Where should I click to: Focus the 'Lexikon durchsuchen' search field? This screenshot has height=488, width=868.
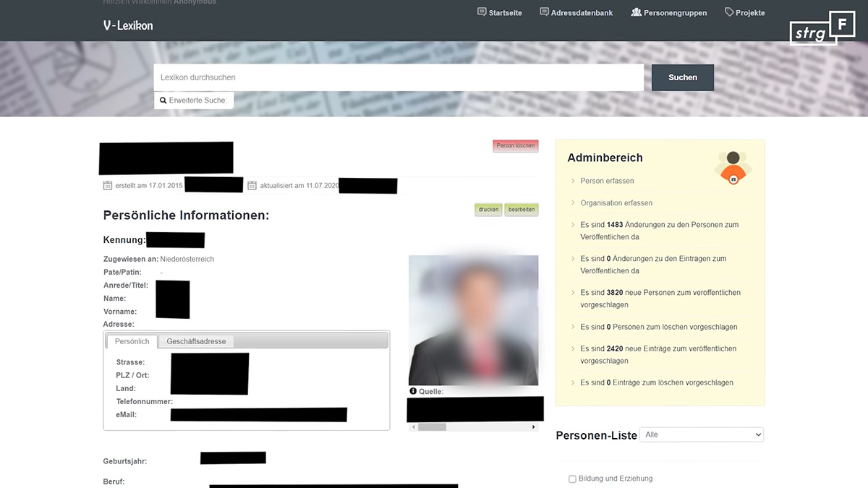(x=399, y=77)
